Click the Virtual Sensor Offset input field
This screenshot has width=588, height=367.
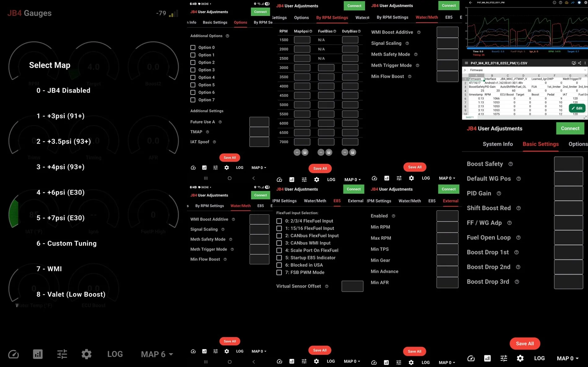[x=352, y=286]
